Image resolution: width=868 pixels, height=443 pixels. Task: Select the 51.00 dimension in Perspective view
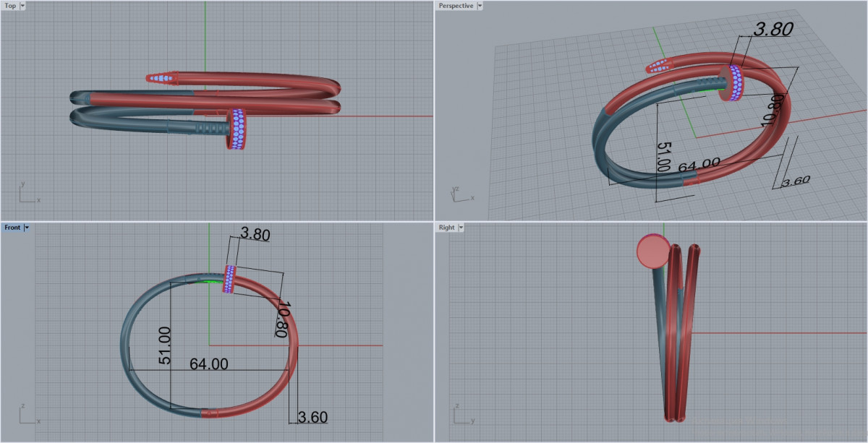pyautogui.click(x=663, y=155)
